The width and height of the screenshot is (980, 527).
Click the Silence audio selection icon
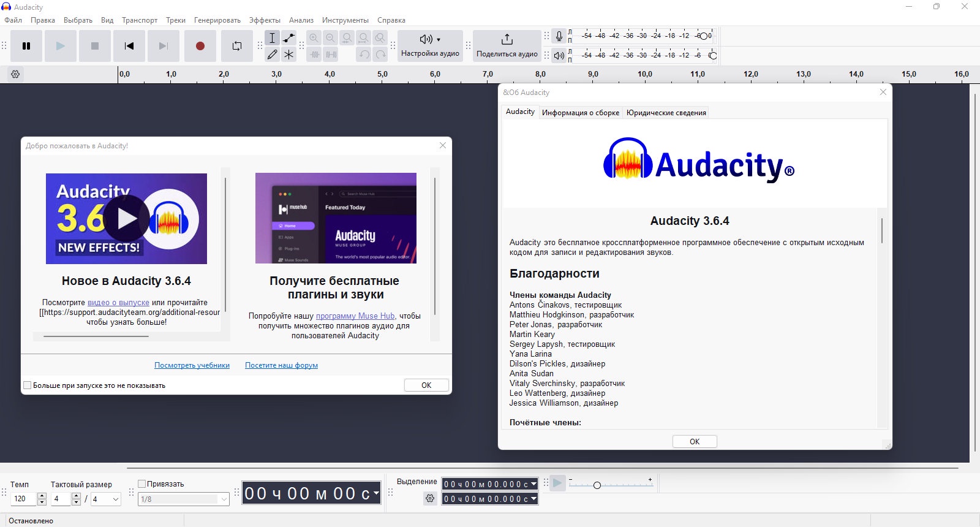[331, 55]
